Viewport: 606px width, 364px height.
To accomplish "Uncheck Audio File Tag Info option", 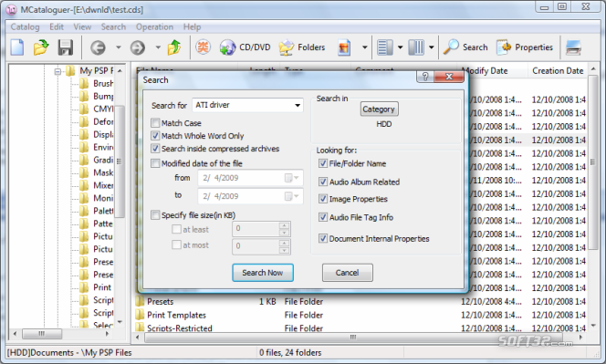I will click(x=323, y=217).
